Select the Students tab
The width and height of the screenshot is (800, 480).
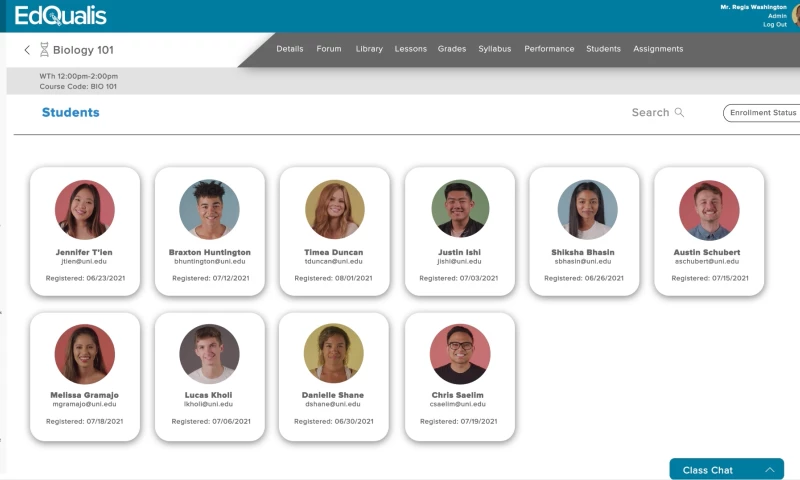[x=603, y=49]
